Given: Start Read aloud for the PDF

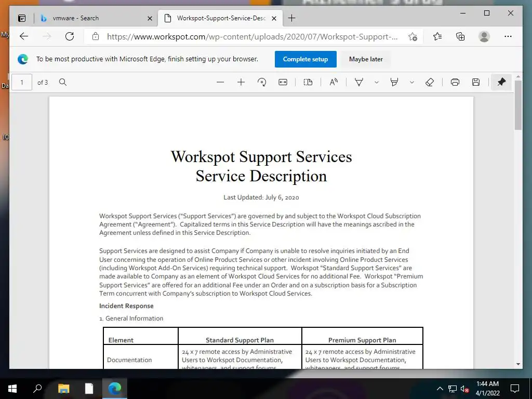Looking at the screenshot, I should [334, 82].
